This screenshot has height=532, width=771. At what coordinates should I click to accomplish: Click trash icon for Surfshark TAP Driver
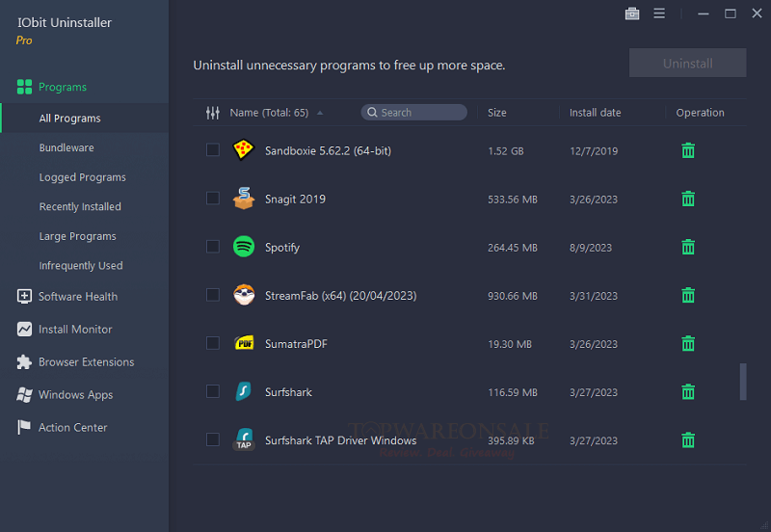click(x=688, y=439)
